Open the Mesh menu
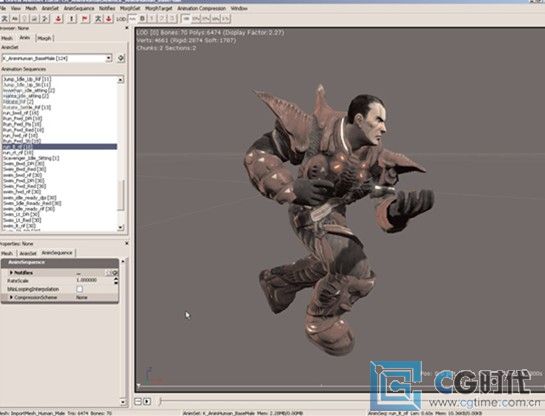This screenshot has width=545, height=416. coord(31,8)
